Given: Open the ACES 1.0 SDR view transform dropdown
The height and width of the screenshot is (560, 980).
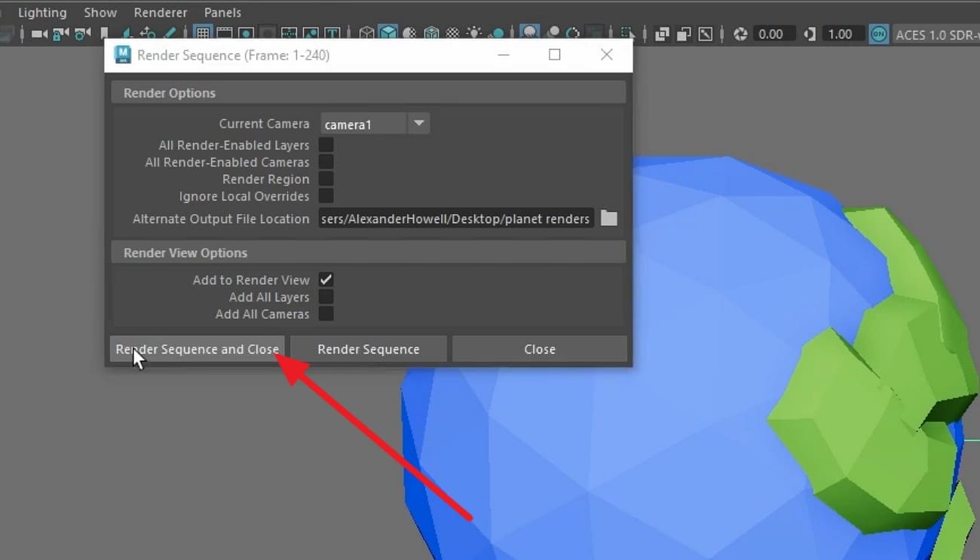Looking at the screenshot, I should pyautogui.click(x=935, y=34).
